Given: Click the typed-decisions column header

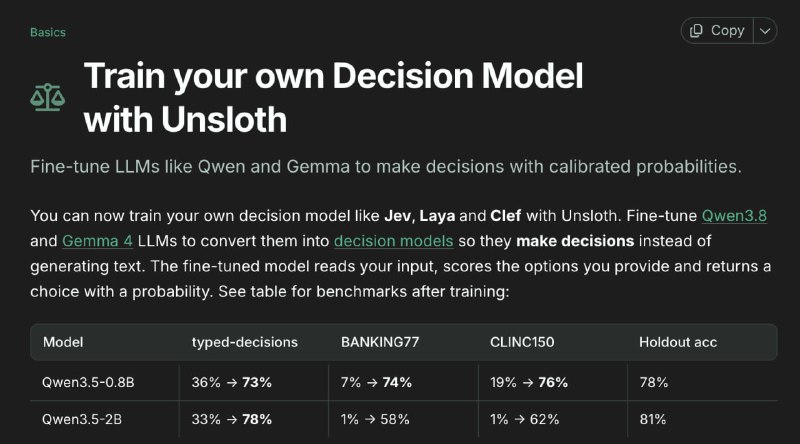Looking at the screenshot, I should tap(245, 342).
